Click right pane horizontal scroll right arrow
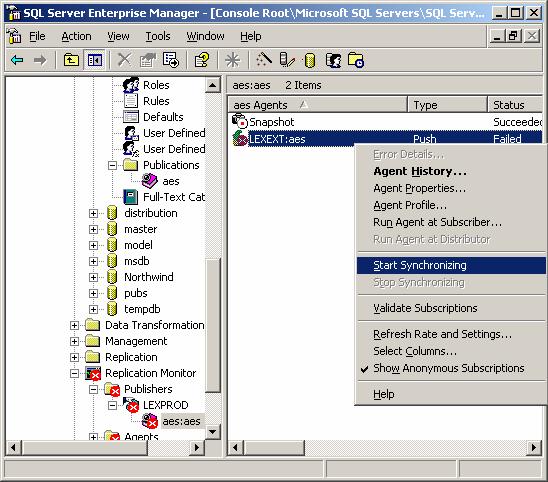 pos(534,447)
